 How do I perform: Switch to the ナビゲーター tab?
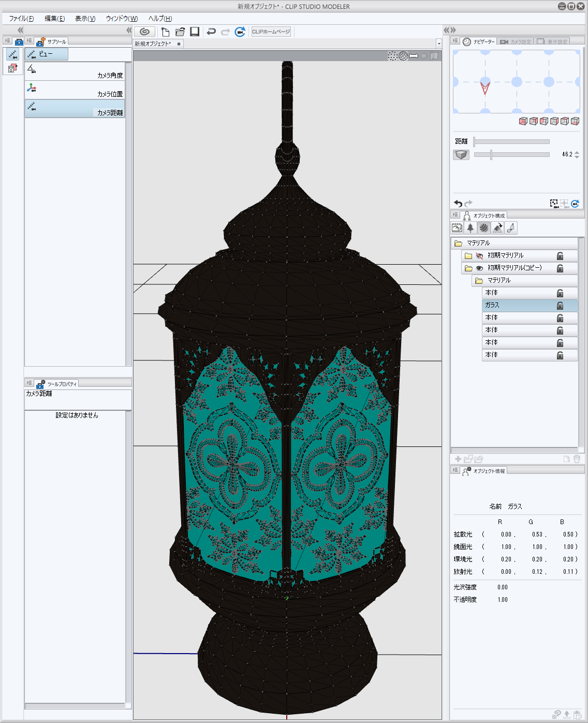pos(479,41)
